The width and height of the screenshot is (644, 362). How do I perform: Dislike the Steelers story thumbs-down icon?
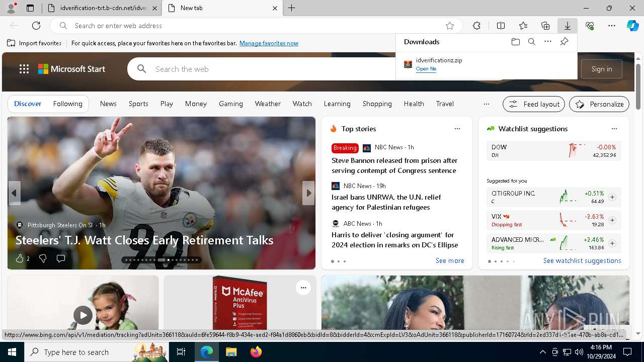(43, 258)
